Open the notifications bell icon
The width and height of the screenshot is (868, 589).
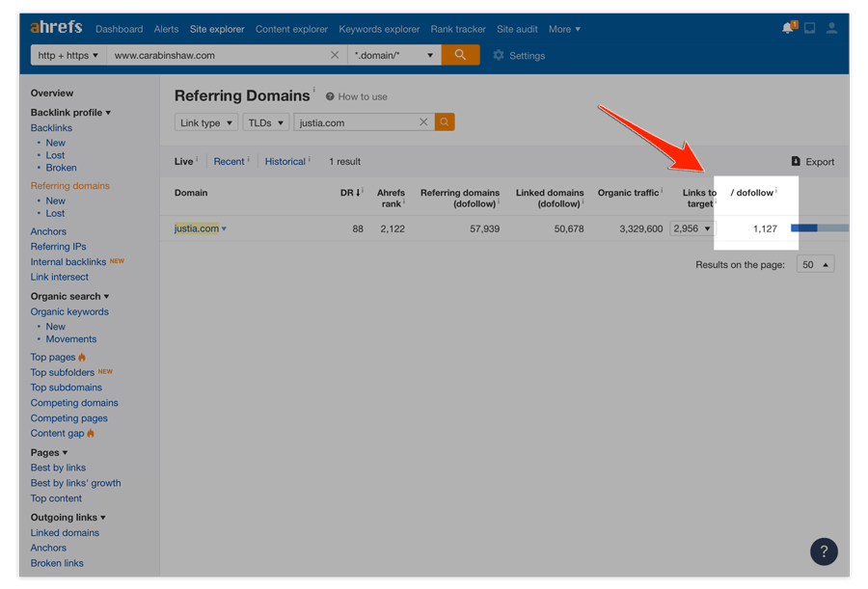coord(789,28)
